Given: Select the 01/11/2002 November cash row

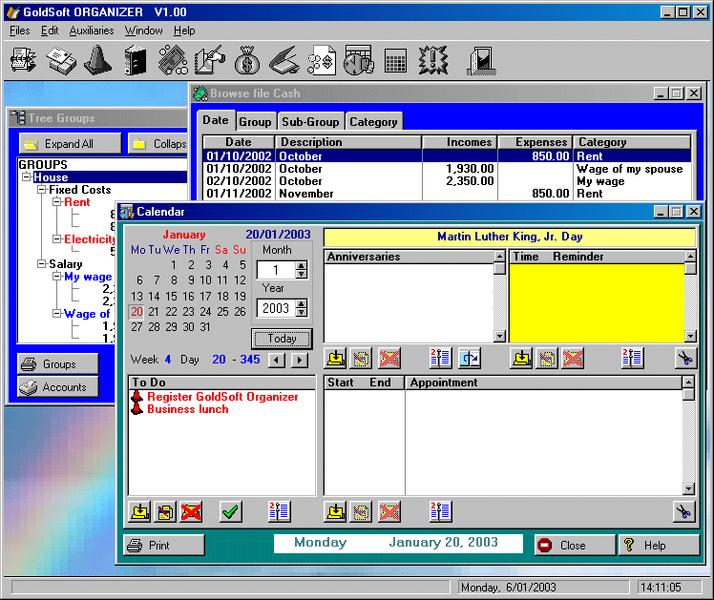Looking at the screenshot, I should [x=448, y=193].
